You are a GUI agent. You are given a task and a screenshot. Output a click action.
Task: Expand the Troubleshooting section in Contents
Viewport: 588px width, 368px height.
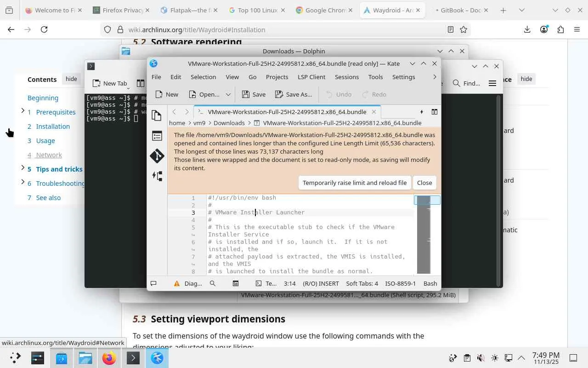point(23,182)
